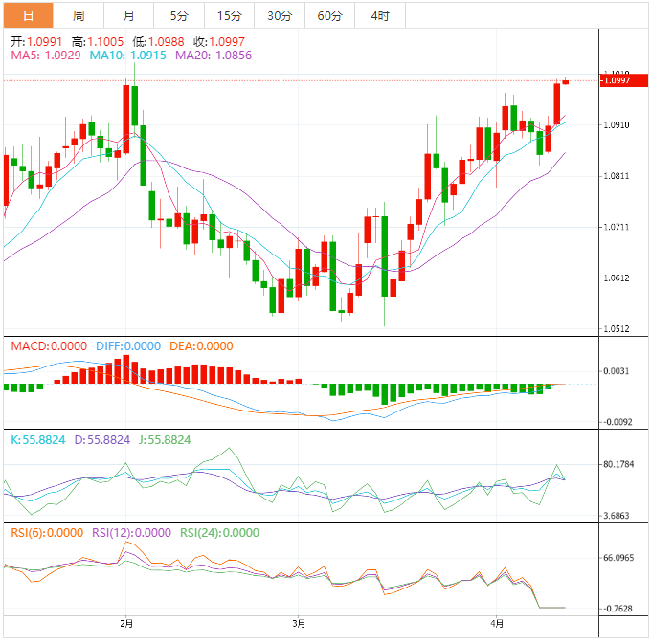Click the RSI(6) indicator label

(x=46, y=533)
